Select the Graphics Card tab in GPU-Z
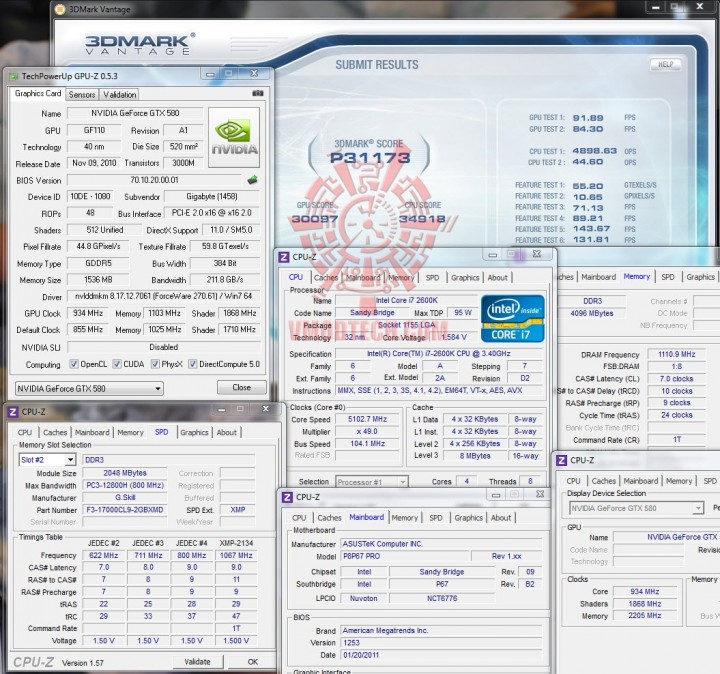Viewport: 720px width, 674px height. [38, 94]
